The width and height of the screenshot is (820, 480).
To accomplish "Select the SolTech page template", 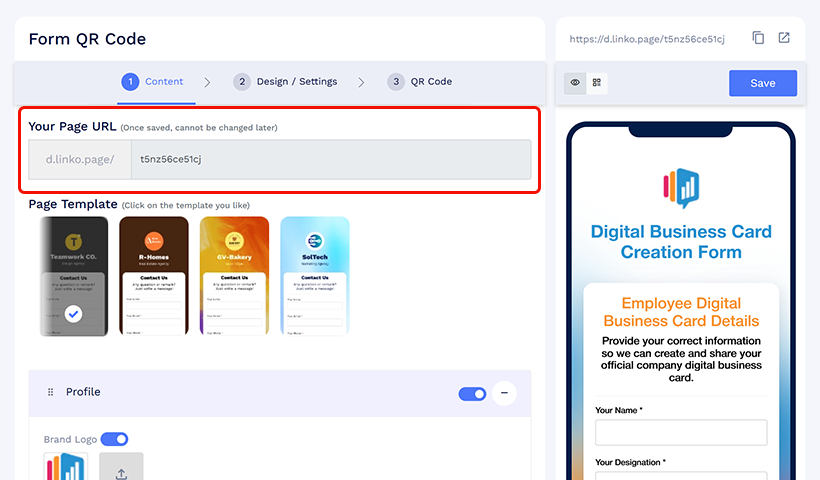I will (315, 275).
